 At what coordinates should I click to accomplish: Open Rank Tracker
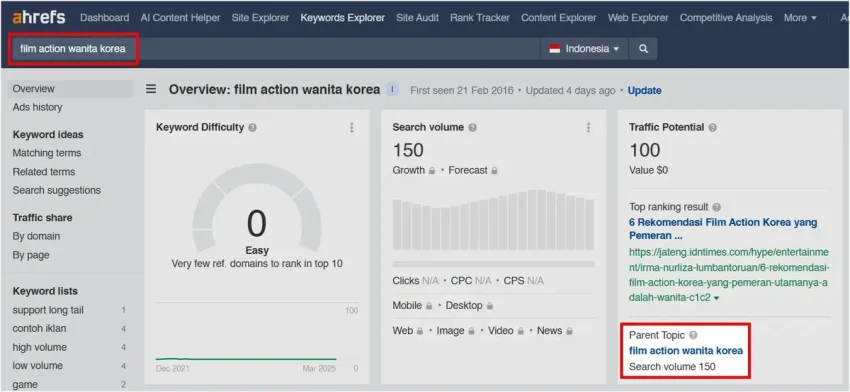tap(480, 18)
